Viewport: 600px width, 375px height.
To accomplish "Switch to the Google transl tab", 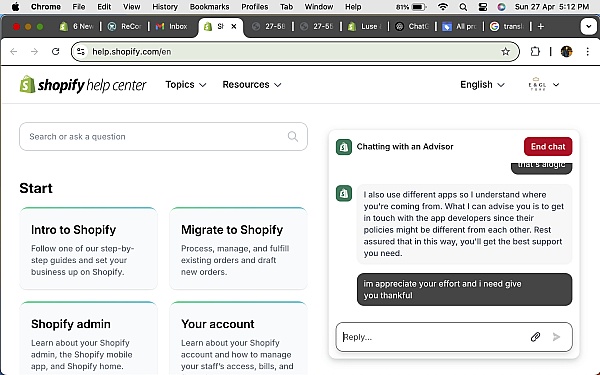I will coord(507,26).
